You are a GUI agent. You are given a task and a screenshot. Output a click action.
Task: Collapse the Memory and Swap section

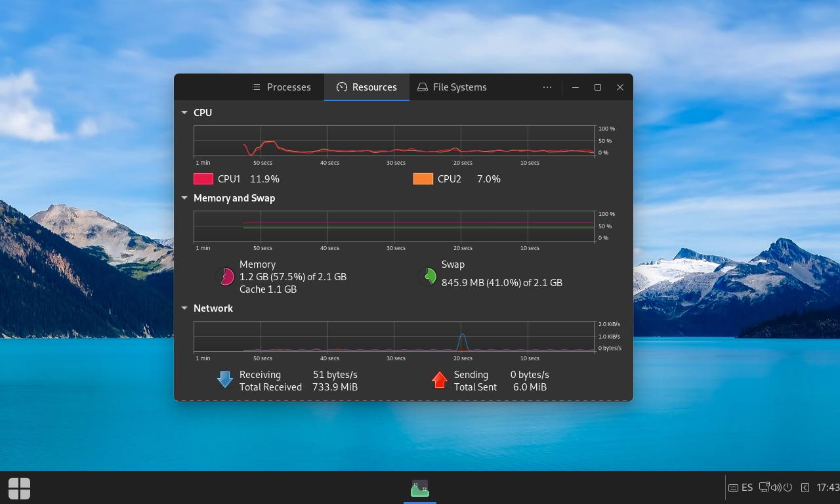[184, 198]
